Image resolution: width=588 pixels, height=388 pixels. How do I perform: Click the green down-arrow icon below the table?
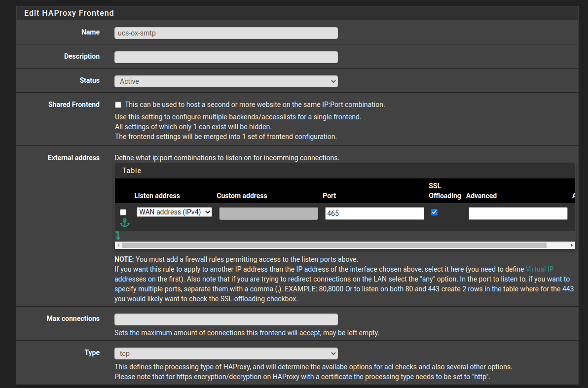coord(118,236)
